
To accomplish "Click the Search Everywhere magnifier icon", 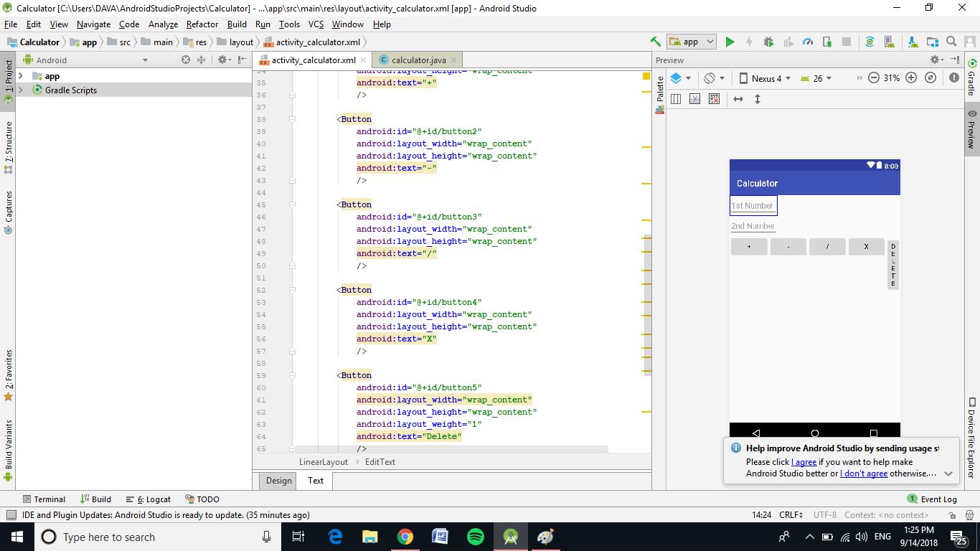I will [x=951, y=42].
